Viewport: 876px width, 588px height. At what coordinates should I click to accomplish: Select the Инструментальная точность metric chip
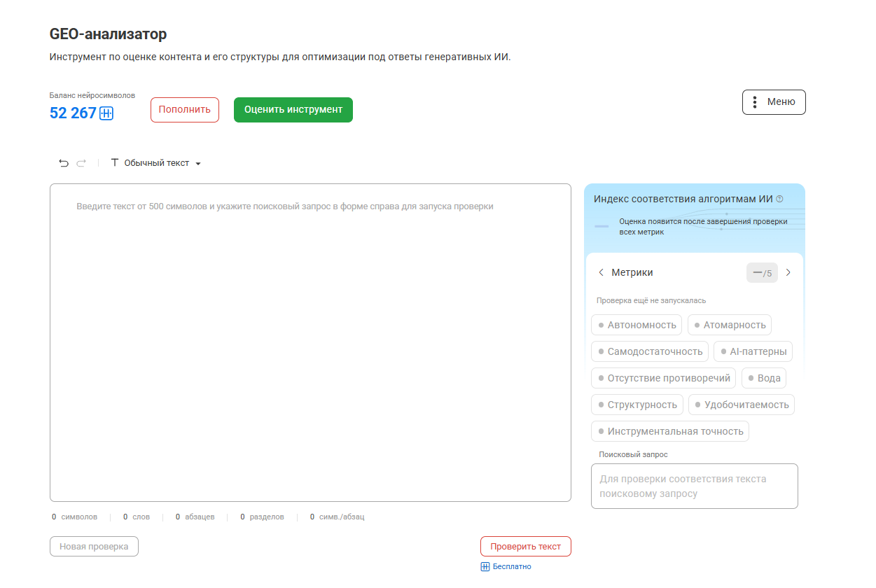[670, 431]
